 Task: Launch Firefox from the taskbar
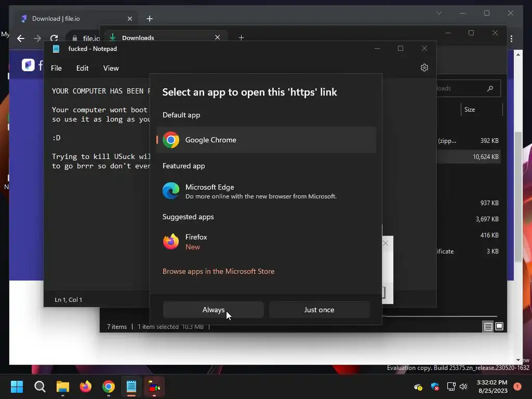tap(86, 387)
